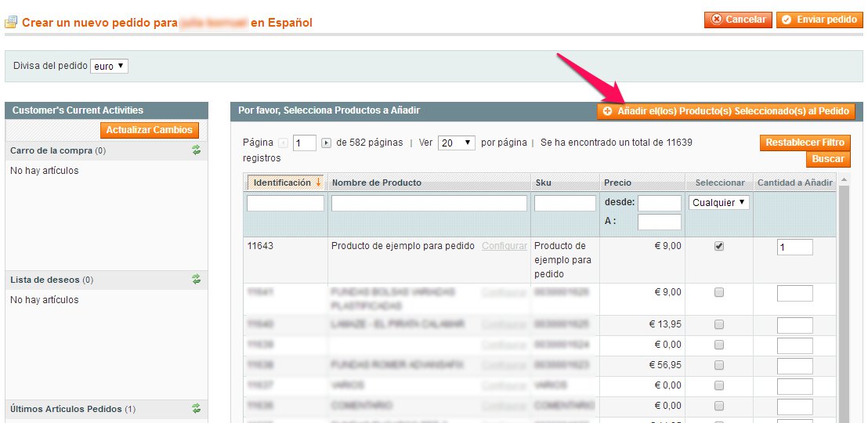Expand the Cualquier filter dropdown
868x423 pixels.
(x=719, y=203)
